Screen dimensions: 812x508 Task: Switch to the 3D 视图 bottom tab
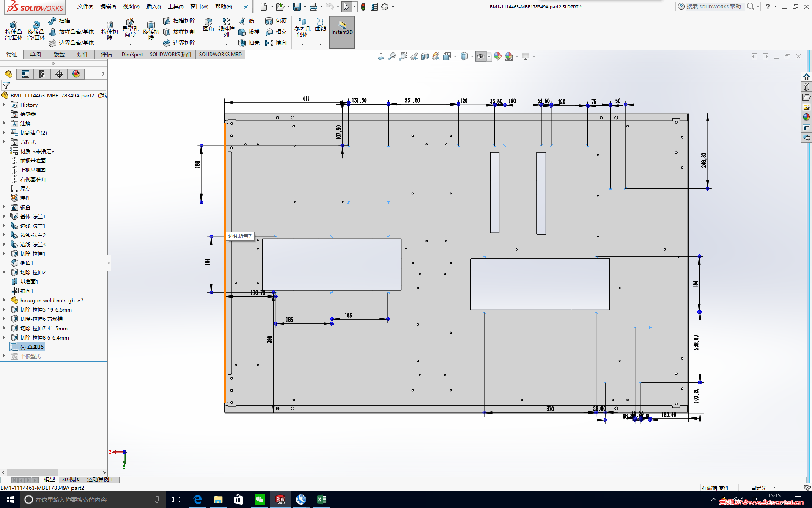(x=71, y=479)
